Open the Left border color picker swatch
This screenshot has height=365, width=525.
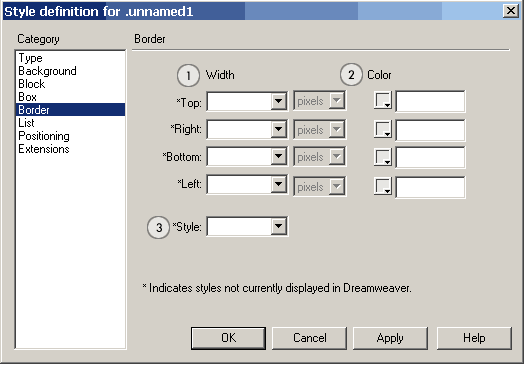(x=383, y=186)
